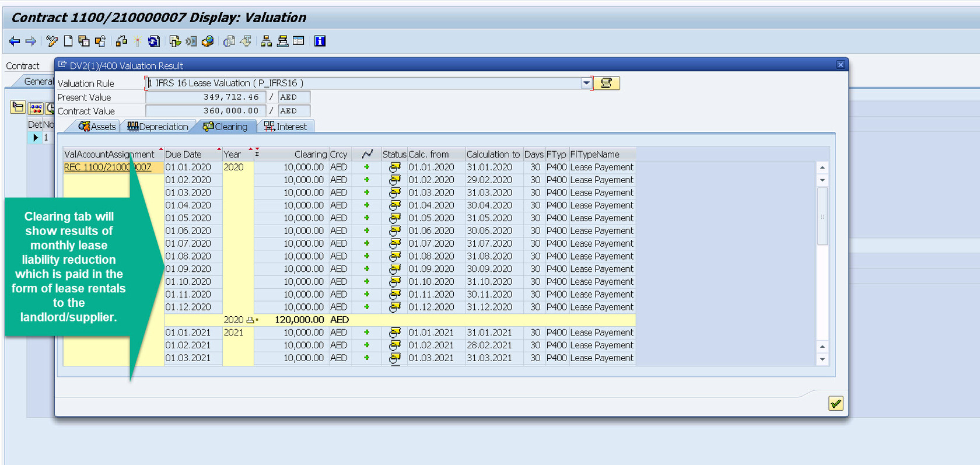Click the Calculation to column header
Viewport: 980px width, 465px height.
point(494,154)
